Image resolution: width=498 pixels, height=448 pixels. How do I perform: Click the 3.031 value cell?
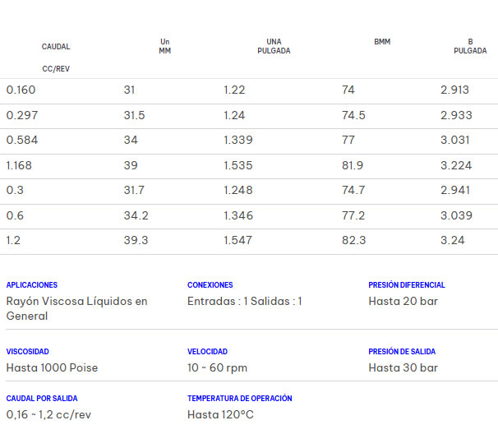[456, 141]
